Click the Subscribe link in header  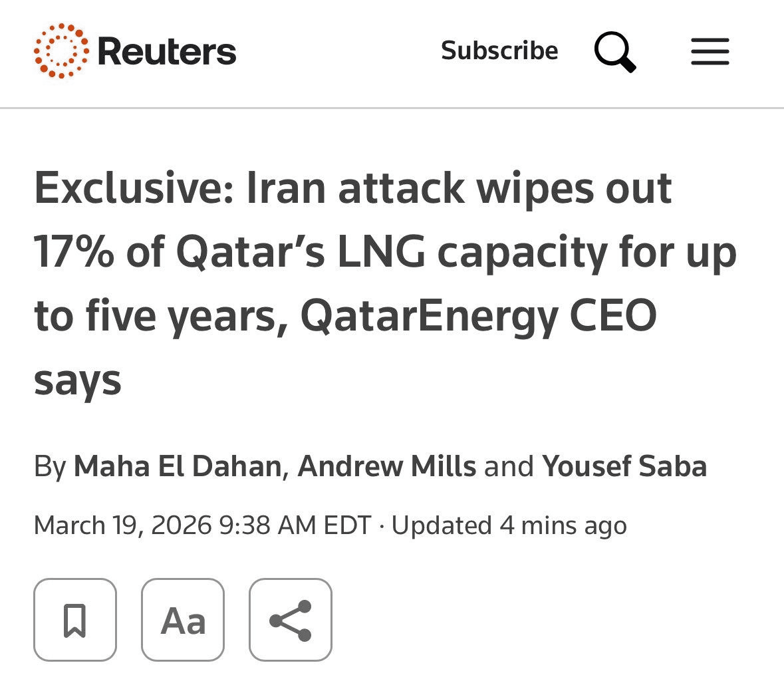pyautogui.click(x=499, y=51)
